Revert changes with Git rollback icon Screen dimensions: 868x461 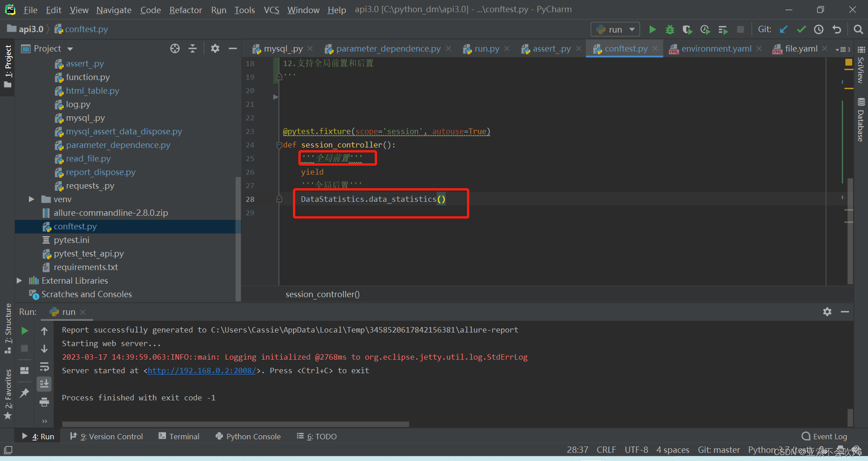point(836,29)
